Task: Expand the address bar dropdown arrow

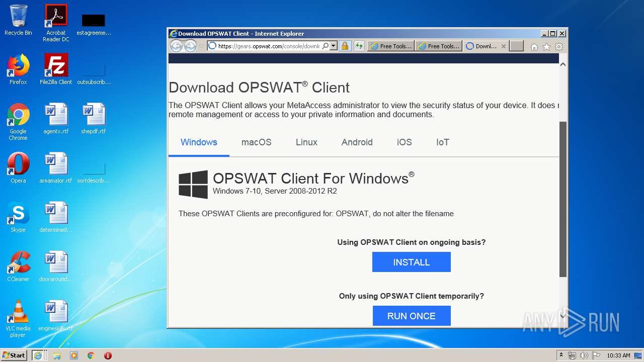Action: click(x=333, y=46)
